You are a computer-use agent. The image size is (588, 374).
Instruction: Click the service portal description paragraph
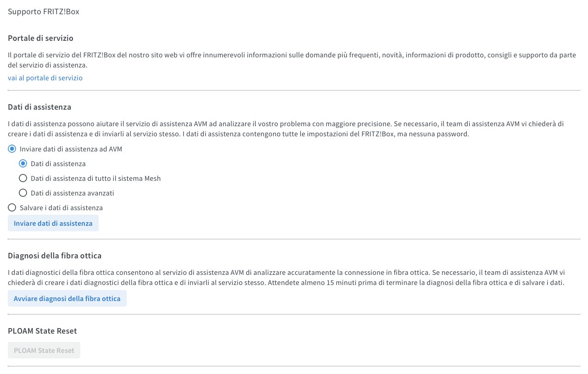click(x=291, y=60)
